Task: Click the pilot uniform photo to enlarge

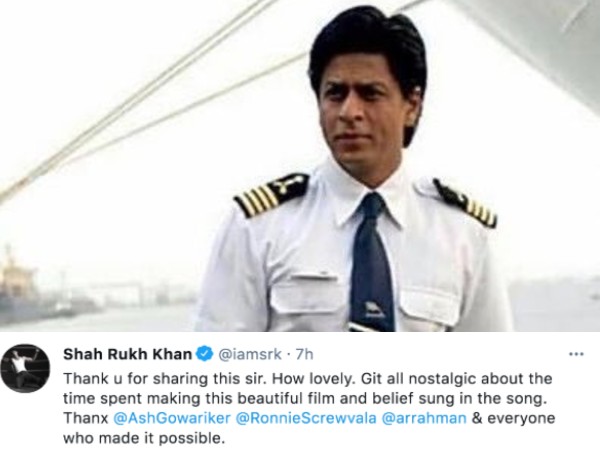Action: [x=300, y=165]
